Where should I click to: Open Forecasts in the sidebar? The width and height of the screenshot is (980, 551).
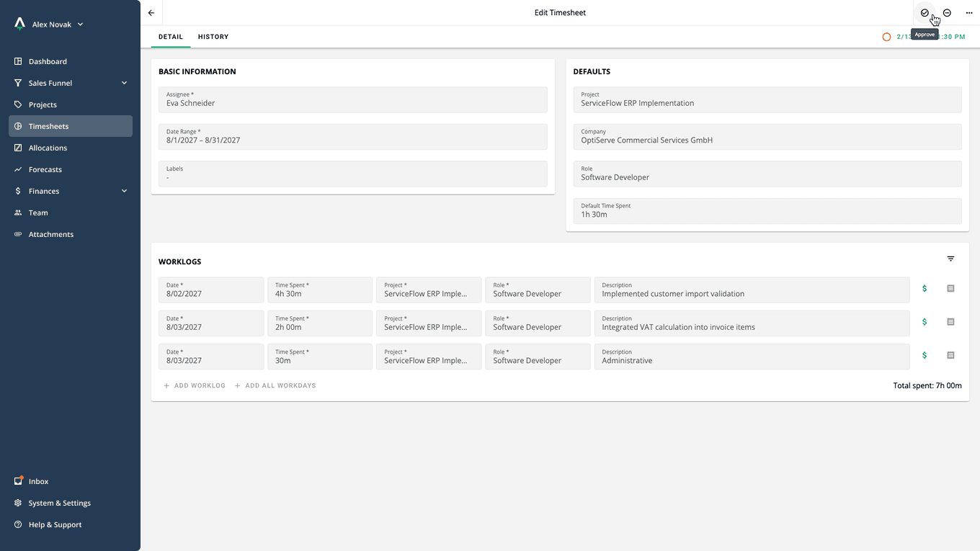pos(71,169)
